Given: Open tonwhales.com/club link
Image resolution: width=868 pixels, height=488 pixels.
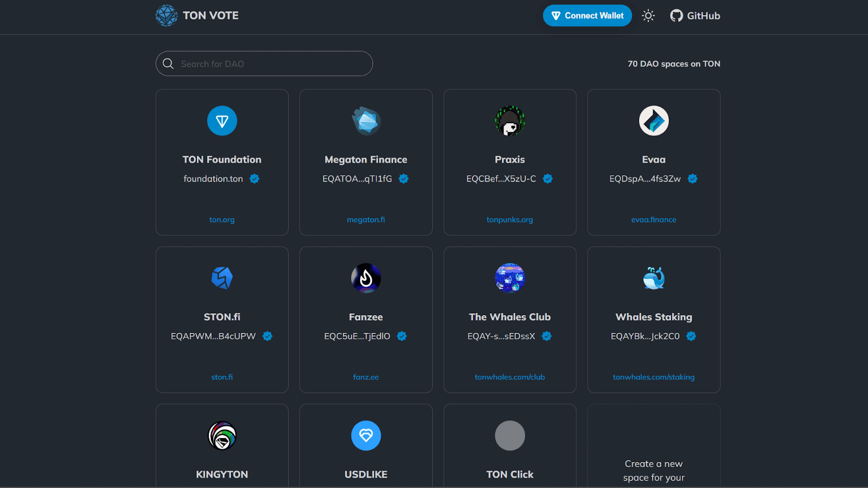Looking at the screenshot, I should (x=510, y=377).
